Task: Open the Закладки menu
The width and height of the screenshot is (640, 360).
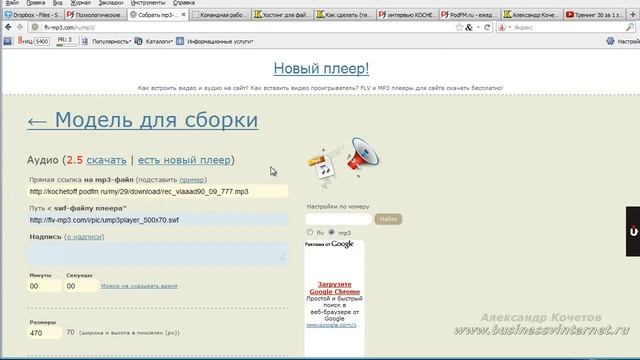Action: pyautogui.click(x=111, y=3)
